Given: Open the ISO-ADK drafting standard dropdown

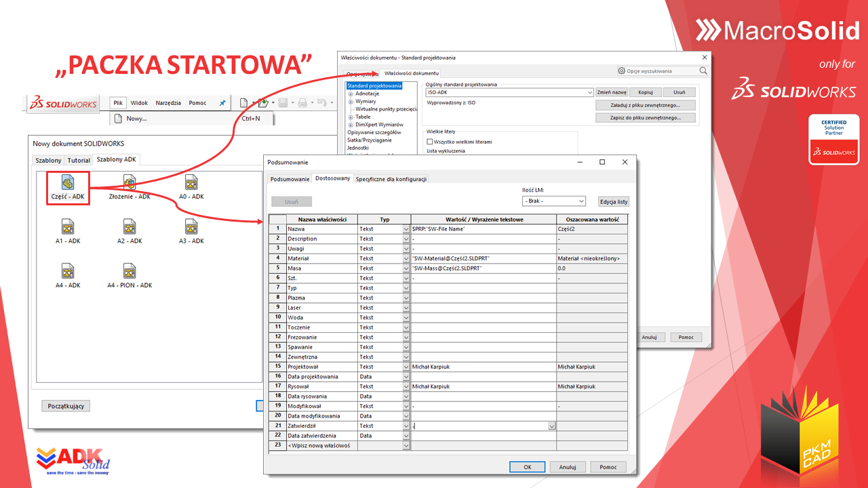Looking at the screenshot, I should pos(591,92).
